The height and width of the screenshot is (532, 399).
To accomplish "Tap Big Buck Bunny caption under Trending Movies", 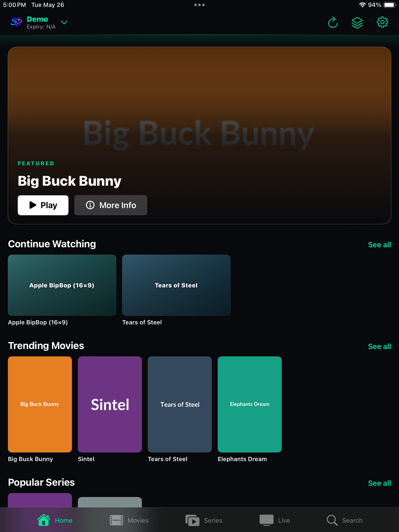I will (30, 459).
